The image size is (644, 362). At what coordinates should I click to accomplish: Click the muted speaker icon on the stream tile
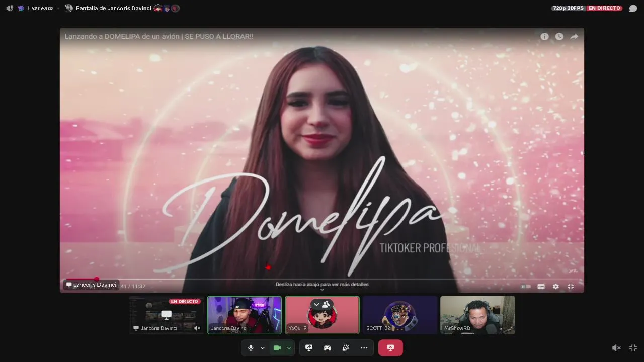click(x=197, y=328)
